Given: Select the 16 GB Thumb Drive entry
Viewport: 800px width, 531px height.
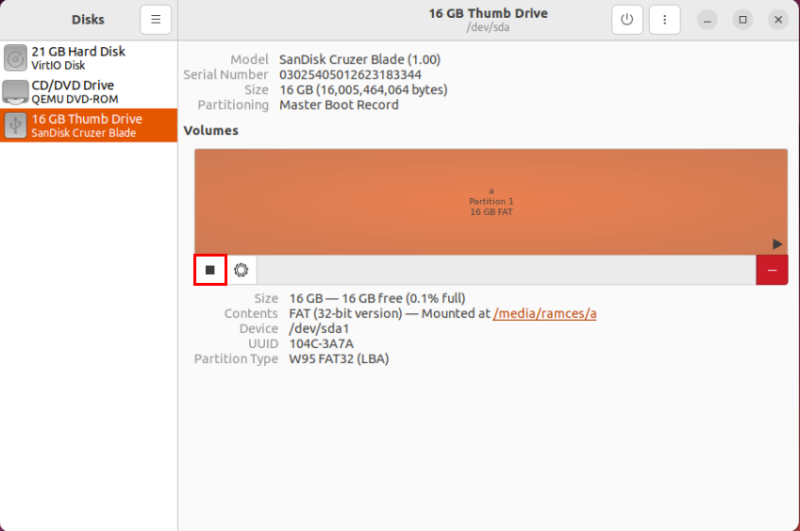Looking at the screenshot, I should [89, 125].
